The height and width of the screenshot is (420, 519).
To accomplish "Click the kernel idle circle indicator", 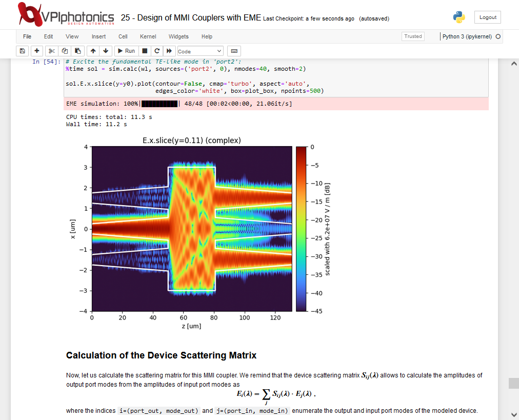I will tap(498, 36).
